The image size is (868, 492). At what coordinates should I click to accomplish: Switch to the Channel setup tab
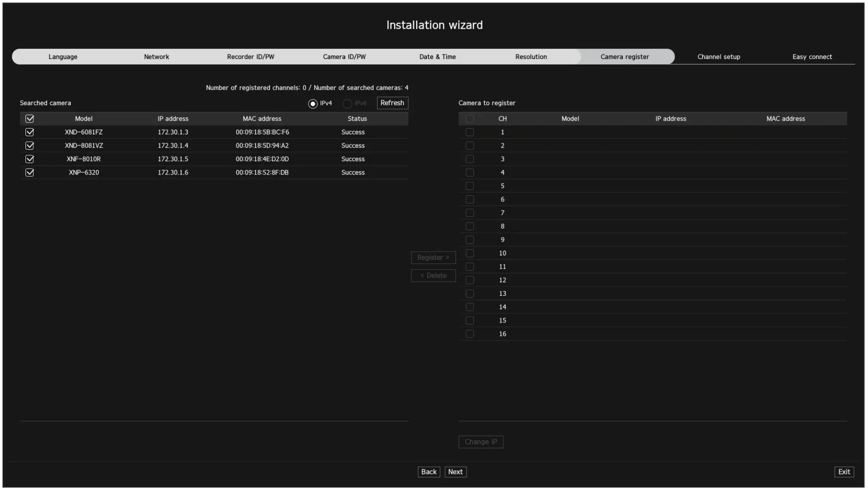(x=718, y=56)
